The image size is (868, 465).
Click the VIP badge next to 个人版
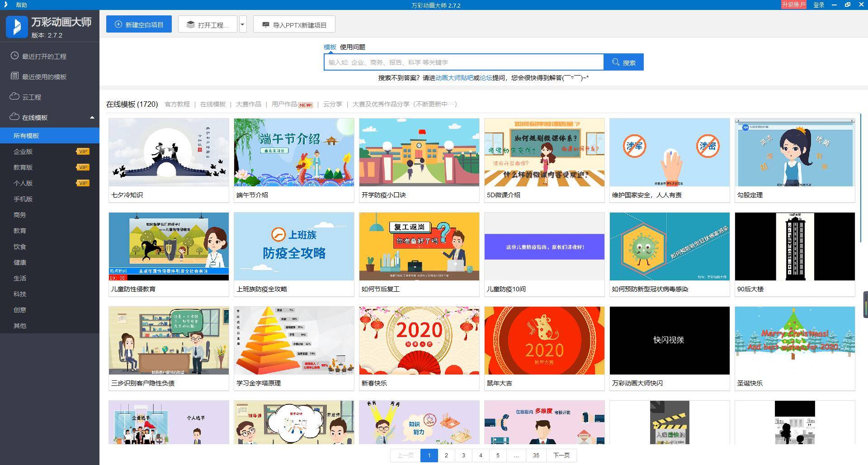(x=83, y=183)
